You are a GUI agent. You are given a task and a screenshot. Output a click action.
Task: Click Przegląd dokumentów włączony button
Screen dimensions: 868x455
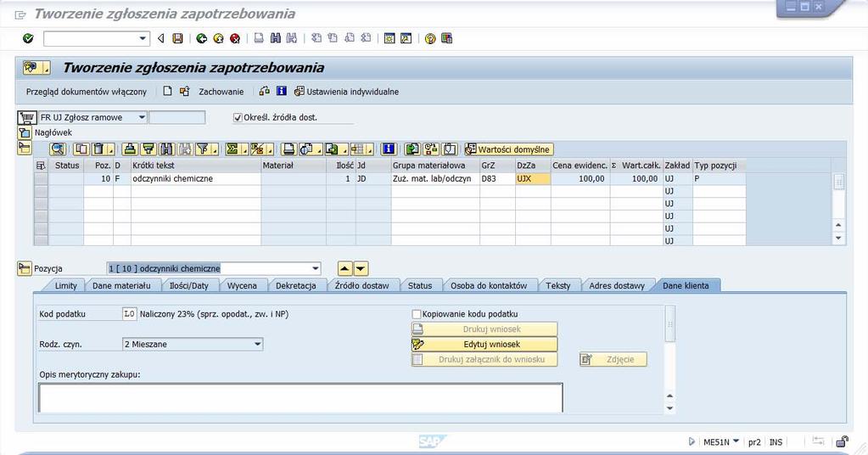[x=87, y=92]
